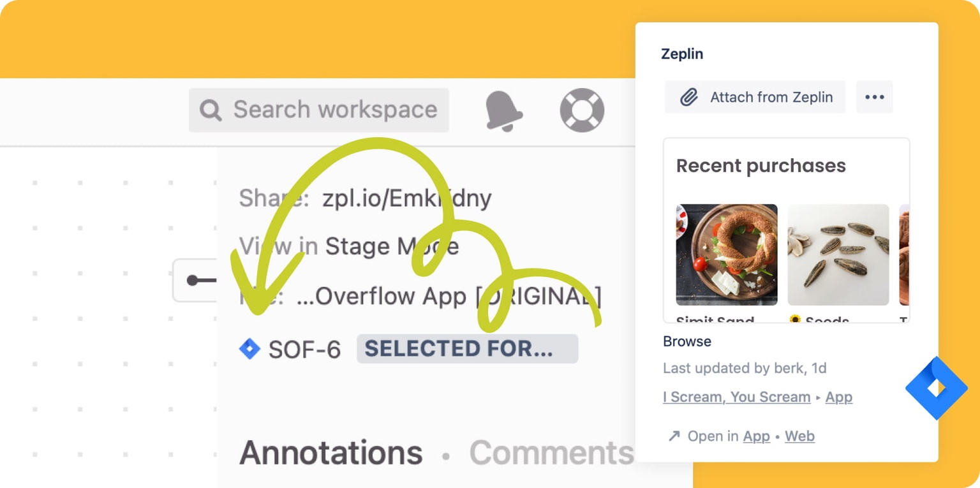Click the diagonal arrow beside Open in
This screenshot has height=488, width=980.
pos(673,436)
